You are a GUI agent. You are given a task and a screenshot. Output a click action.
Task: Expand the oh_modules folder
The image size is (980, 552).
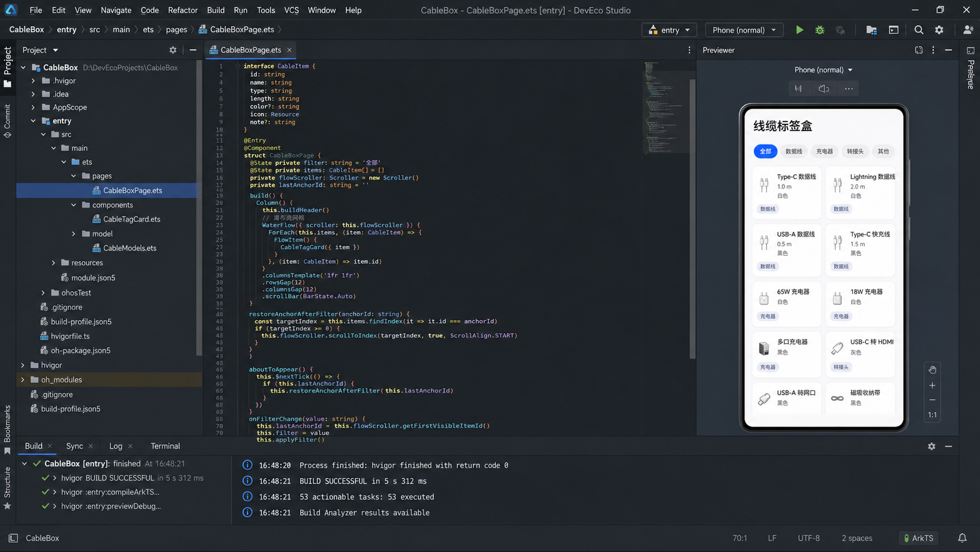tap(23, 380)
